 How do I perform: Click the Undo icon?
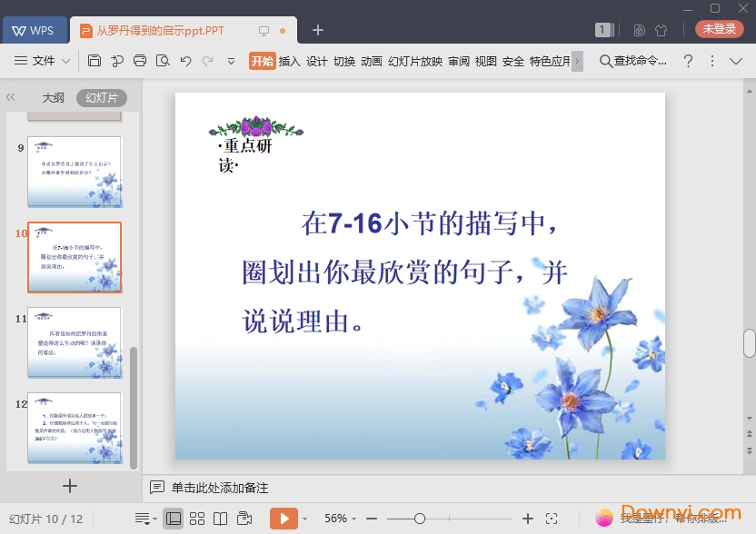click(185, 61)
